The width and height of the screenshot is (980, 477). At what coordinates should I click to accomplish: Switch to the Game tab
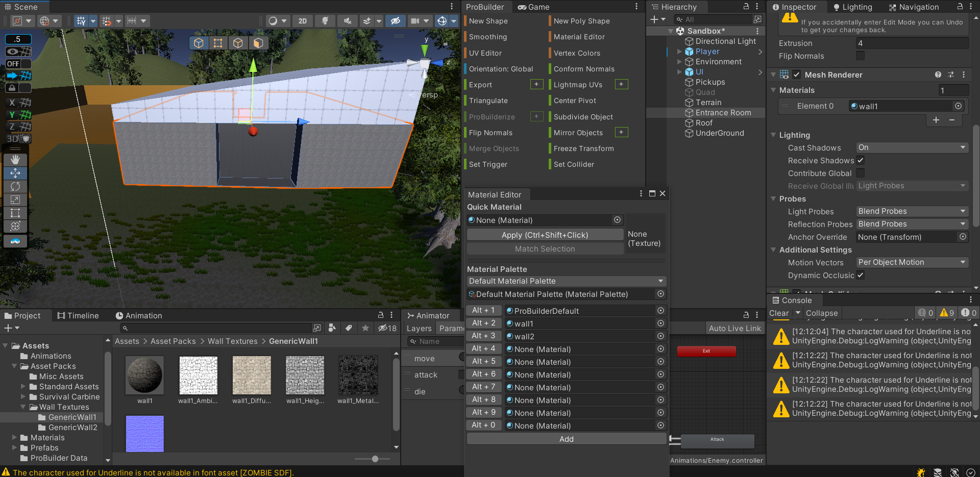(x=533, y=7)
